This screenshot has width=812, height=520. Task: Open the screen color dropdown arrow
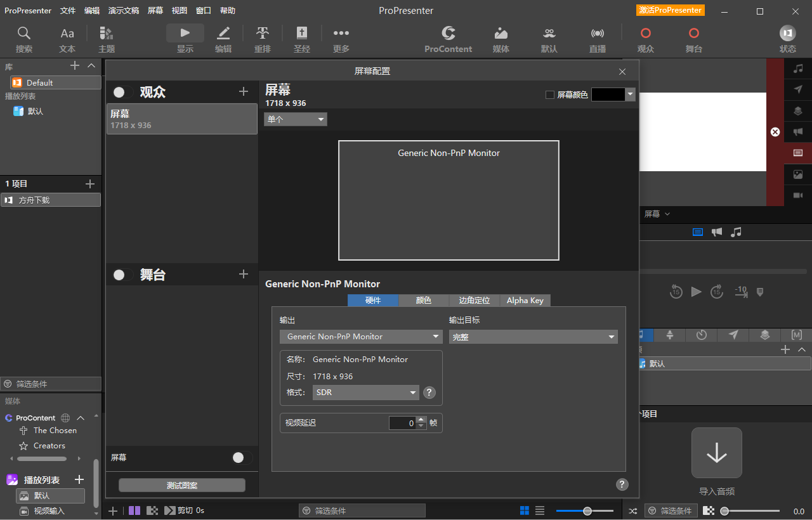(x=631, y=94)
